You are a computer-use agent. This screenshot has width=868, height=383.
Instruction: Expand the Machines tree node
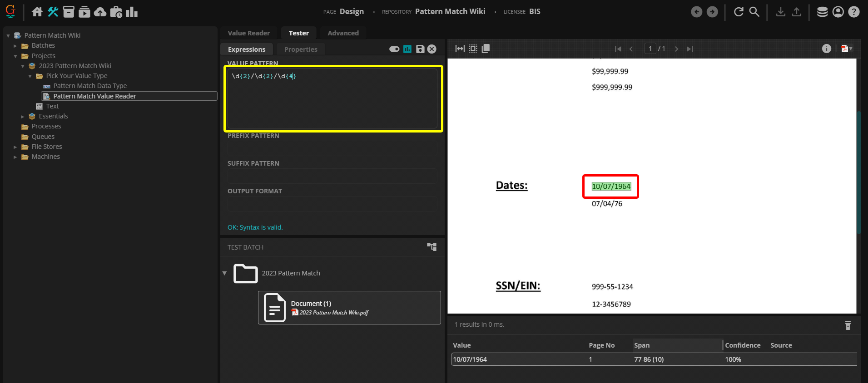point(15,157)
